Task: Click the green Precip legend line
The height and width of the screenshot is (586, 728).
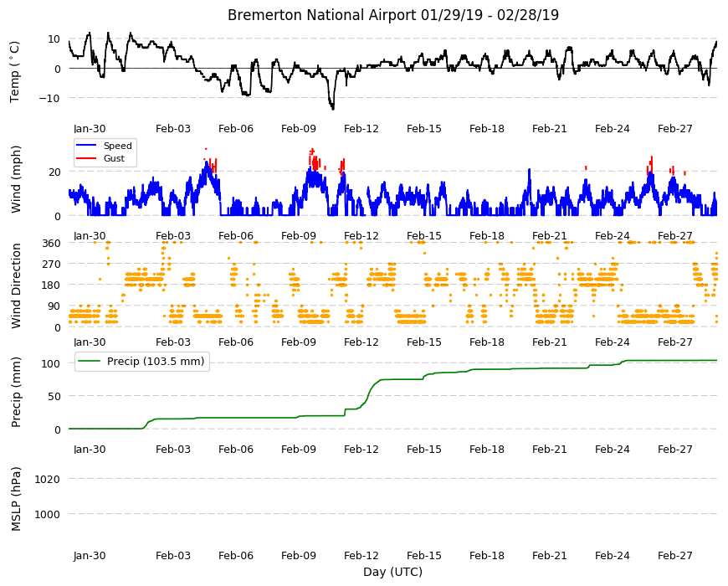Action: (x=90, y=362)
